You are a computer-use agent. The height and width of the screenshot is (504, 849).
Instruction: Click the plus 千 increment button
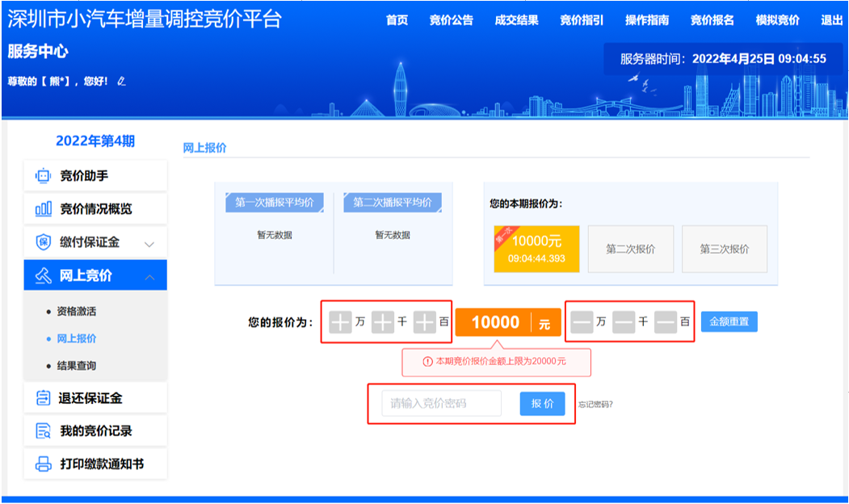[x=382, y=322]
